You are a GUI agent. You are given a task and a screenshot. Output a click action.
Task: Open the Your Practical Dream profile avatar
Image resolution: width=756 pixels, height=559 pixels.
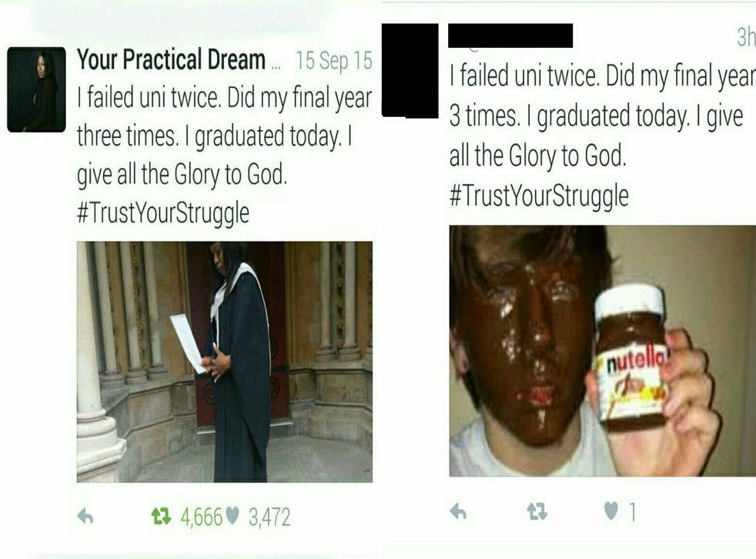point(36,90)
